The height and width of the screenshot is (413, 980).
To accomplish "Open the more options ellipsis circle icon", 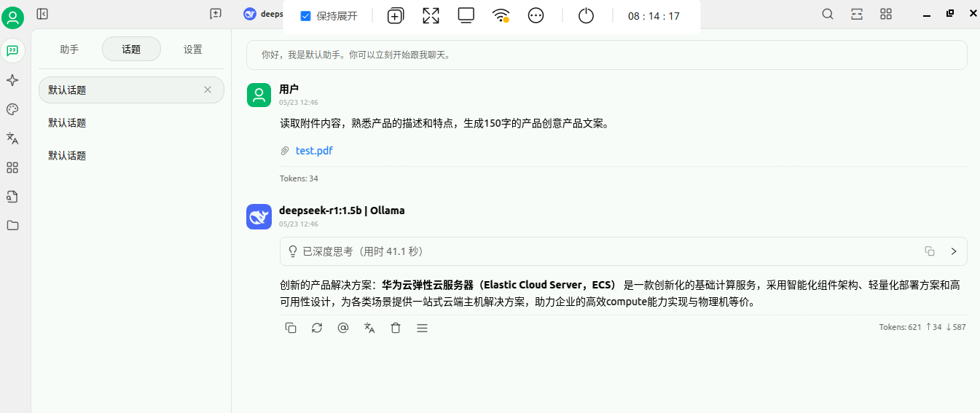I will [x=536, y=16].
